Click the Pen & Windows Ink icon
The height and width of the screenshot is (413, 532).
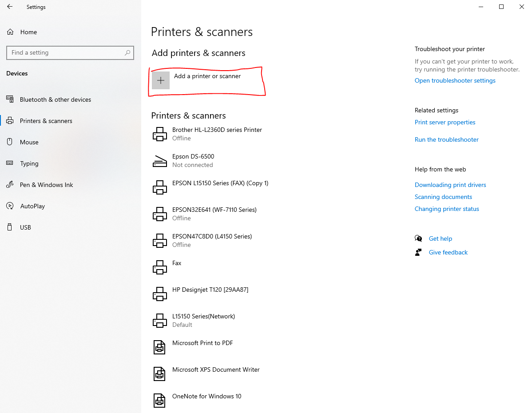10,185
